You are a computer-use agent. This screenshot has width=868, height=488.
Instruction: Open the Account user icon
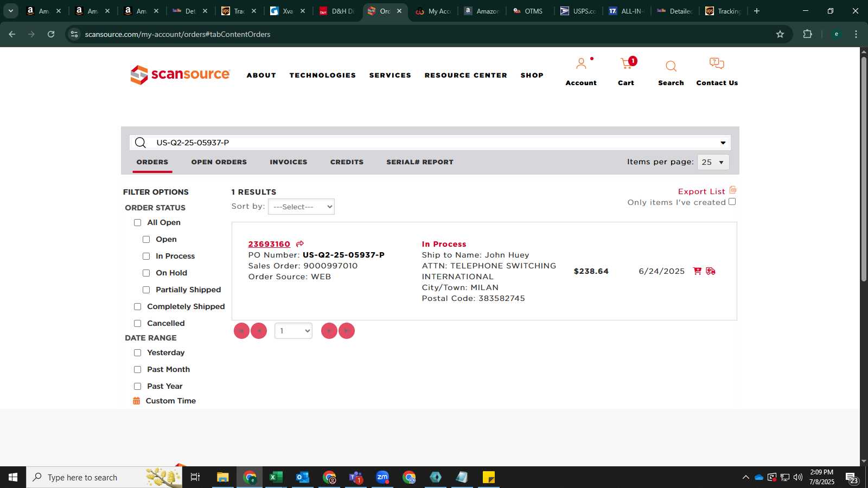[x=581, y=64]
